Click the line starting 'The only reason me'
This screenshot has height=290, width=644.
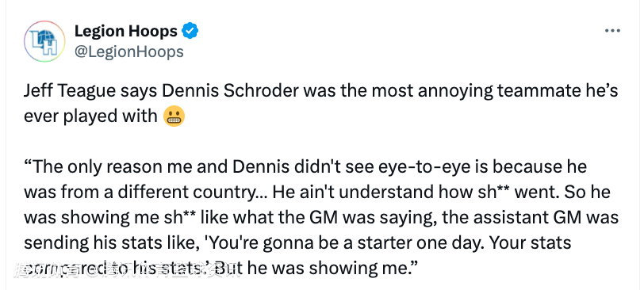pyautogui.click(x=305, y=167)
